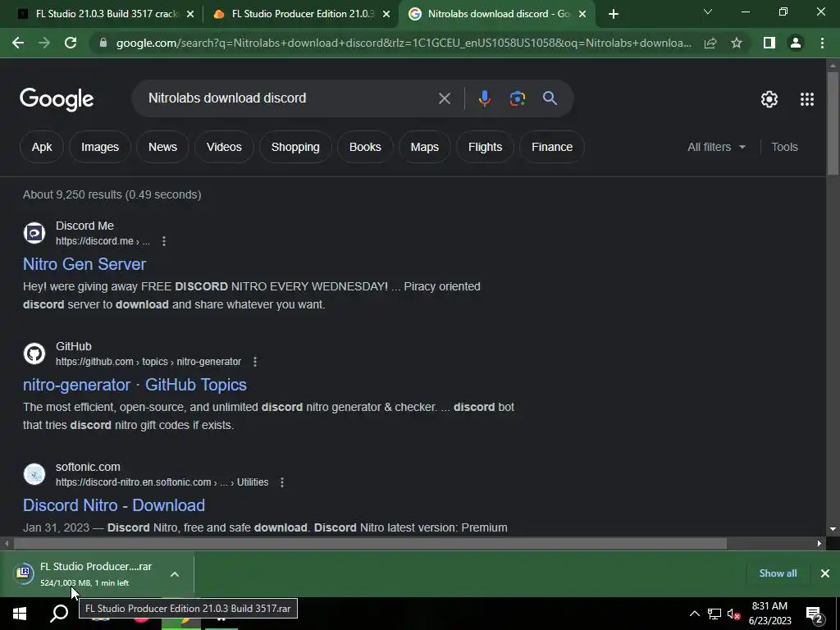Click the Google search input field

coord(290,98)
